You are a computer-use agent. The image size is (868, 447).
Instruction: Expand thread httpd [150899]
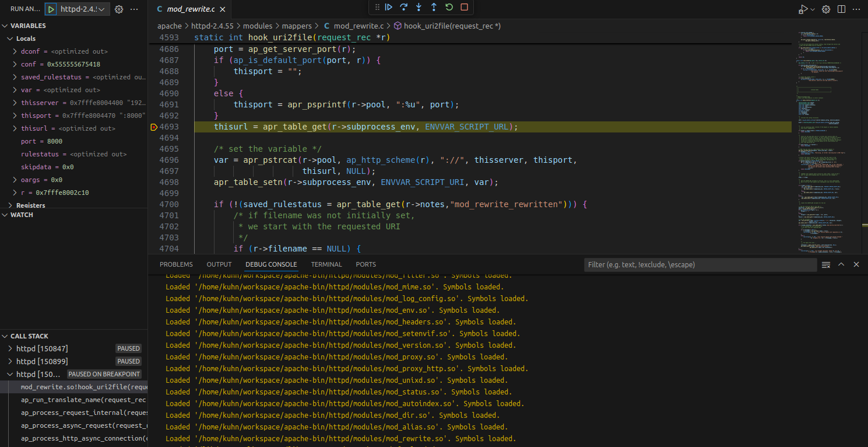point(10,361)
